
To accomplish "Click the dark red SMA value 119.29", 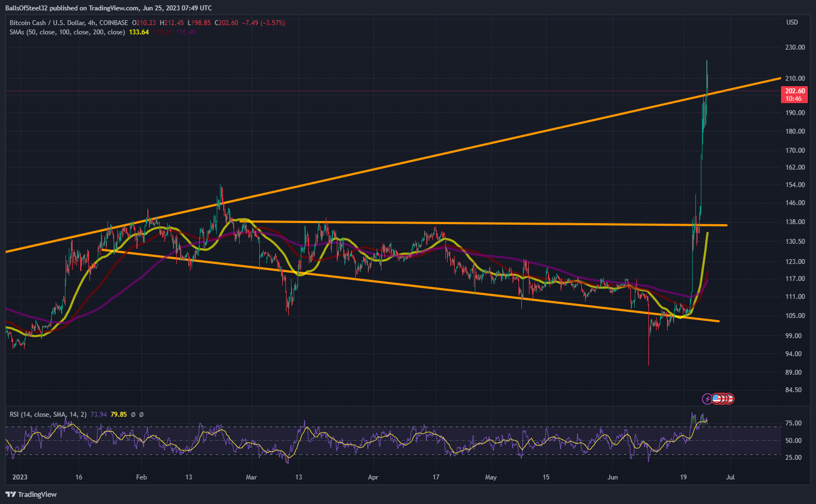I will coord(162,32).
